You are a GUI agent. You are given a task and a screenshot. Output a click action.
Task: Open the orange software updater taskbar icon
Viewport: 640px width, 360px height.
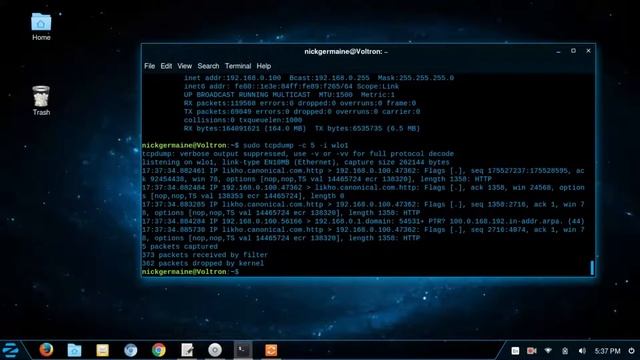pos(271,350)
